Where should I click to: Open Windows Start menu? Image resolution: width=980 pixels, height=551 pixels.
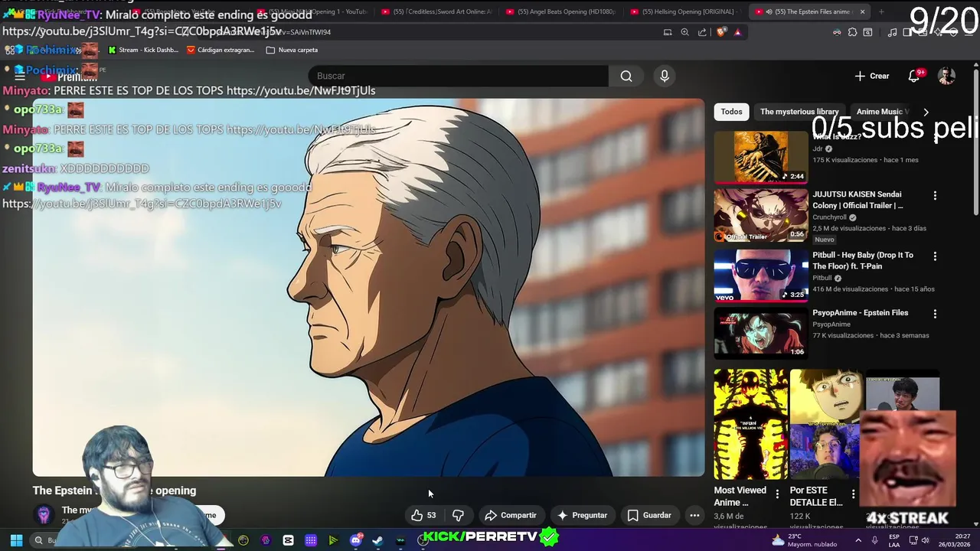coord(16,540)
